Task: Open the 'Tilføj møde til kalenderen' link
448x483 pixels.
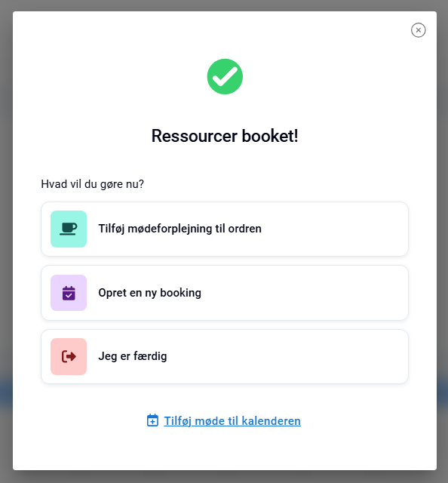Action: (x=232, y=421)
